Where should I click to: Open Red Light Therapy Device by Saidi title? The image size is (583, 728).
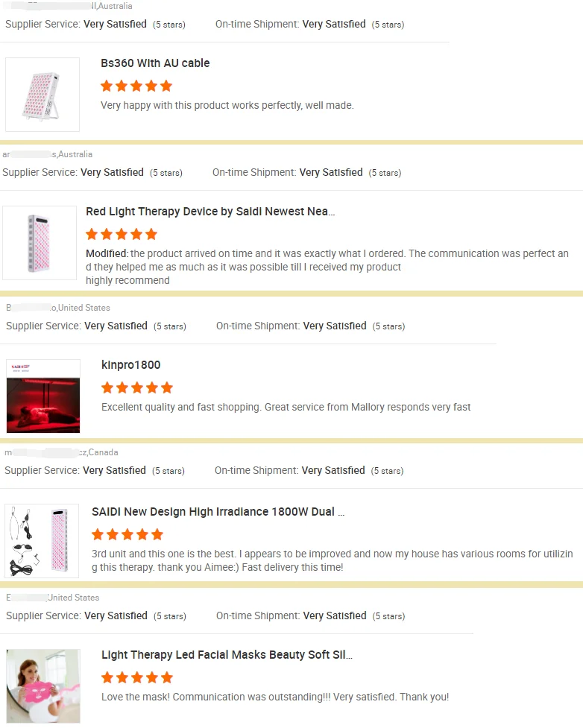(210, 212)
